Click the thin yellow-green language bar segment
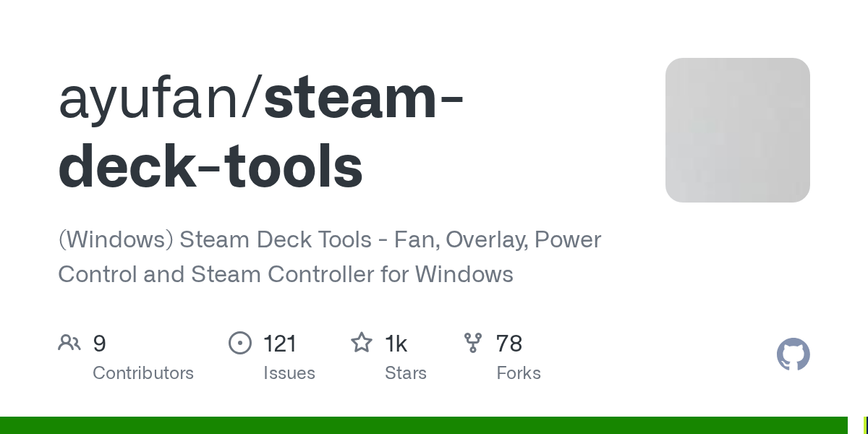Screen dimensions: 868x434 coord(865,425)
